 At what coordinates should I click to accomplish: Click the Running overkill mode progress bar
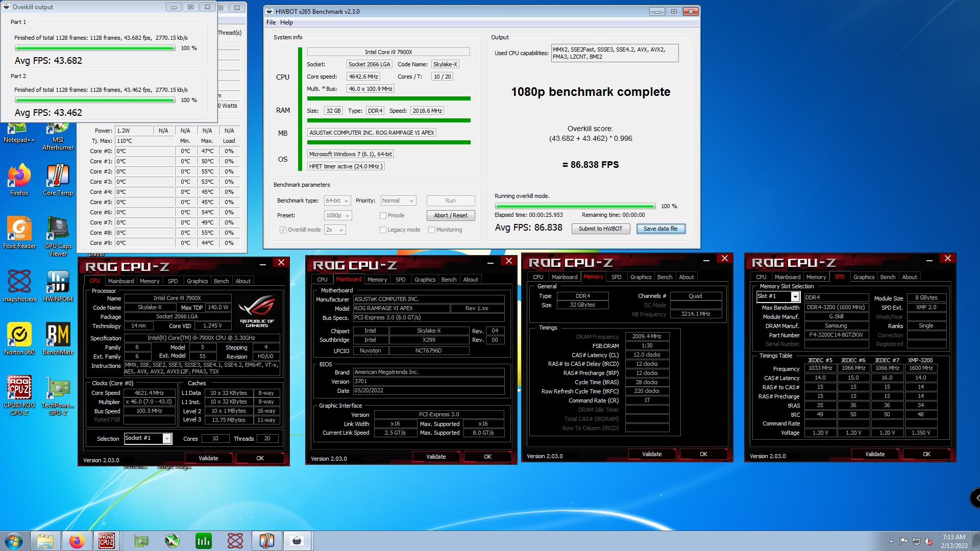[575, 206]
